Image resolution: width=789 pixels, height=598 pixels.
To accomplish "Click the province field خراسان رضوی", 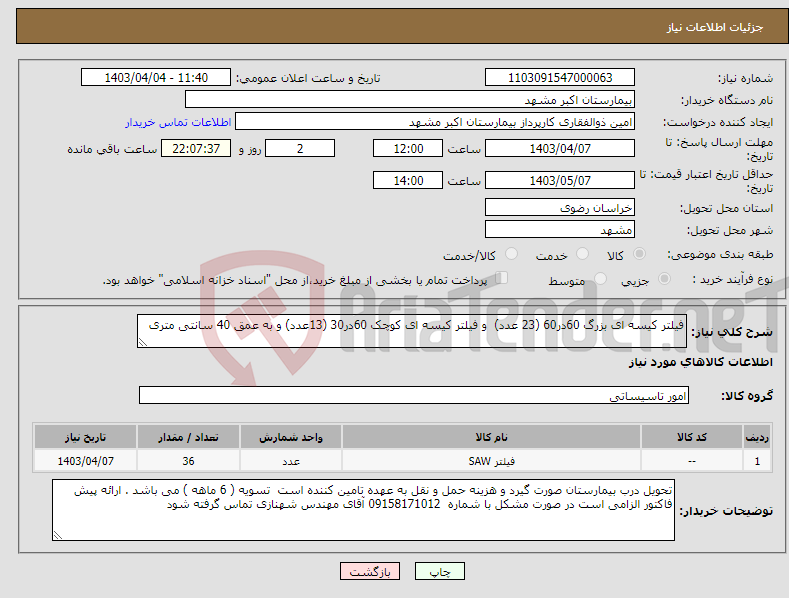I will [x=560, y=207].
